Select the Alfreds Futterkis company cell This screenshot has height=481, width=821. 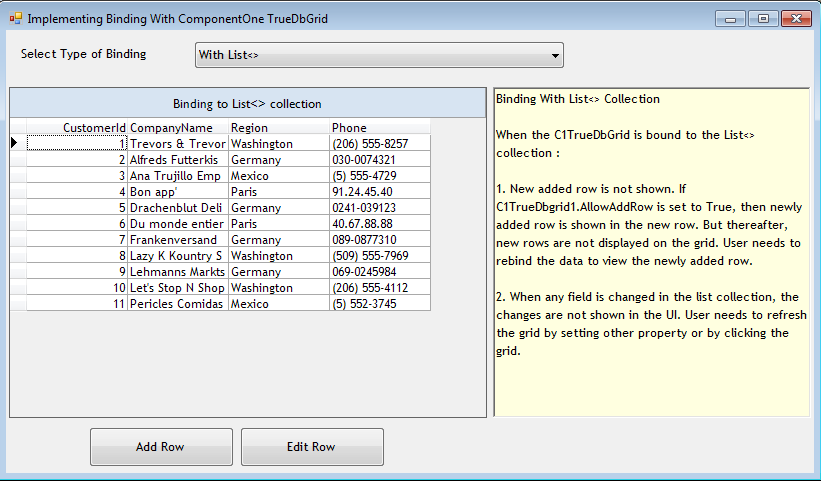[x=177, y=160]
